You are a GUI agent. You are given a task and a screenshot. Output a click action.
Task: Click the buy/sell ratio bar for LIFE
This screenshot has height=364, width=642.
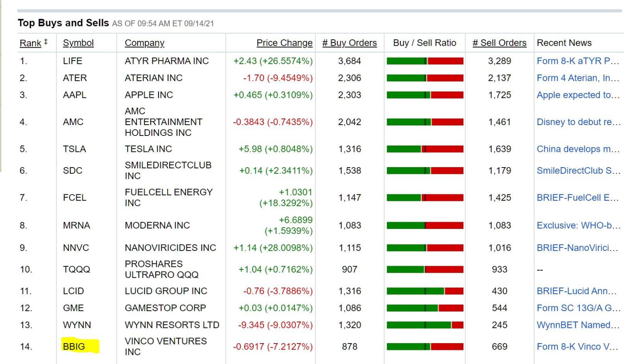point(425,61)
